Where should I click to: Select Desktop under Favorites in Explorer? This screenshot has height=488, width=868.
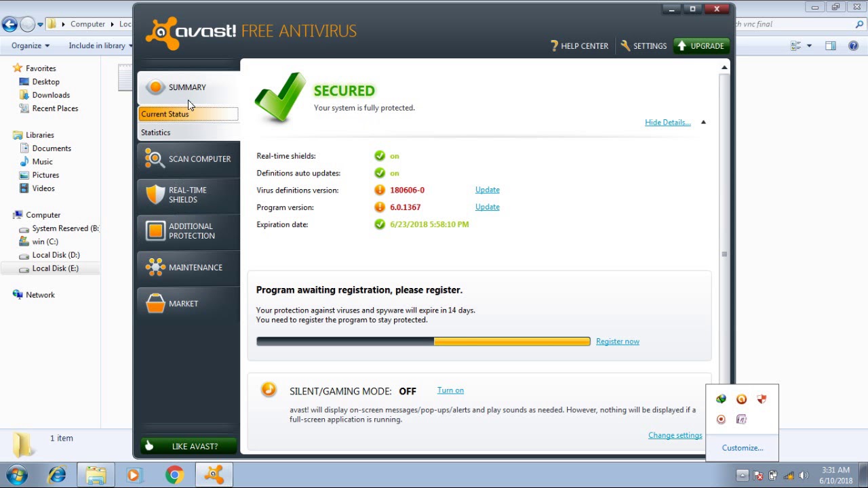46,81
